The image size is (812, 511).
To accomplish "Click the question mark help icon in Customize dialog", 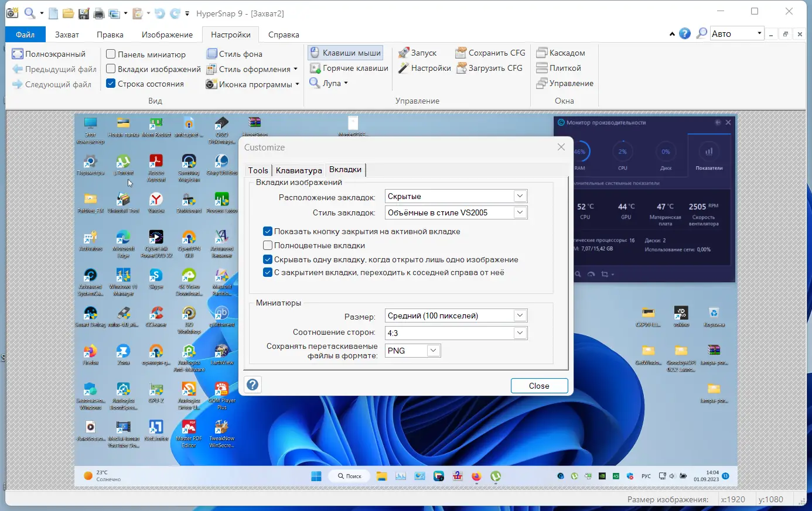I will (x=253, y=385).
